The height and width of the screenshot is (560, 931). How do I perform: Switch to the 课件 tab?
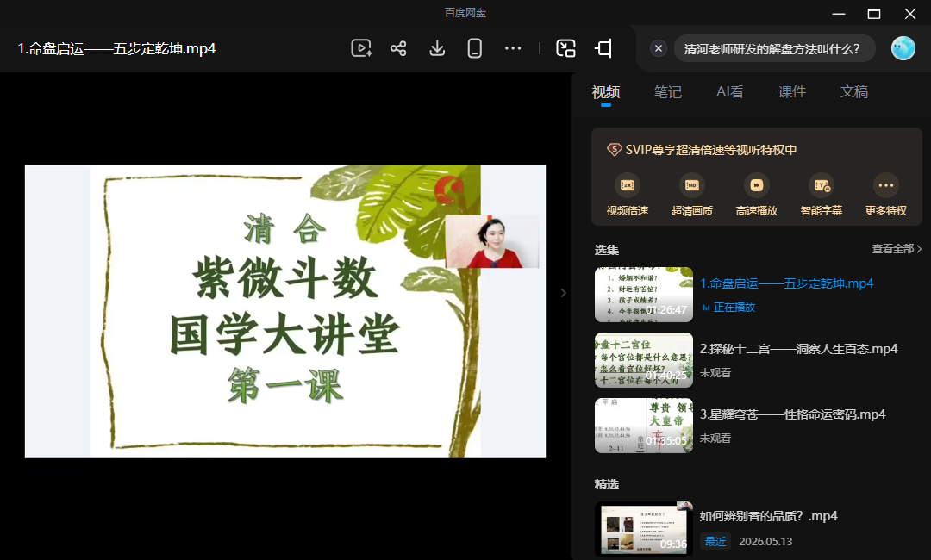coord(792,92)
